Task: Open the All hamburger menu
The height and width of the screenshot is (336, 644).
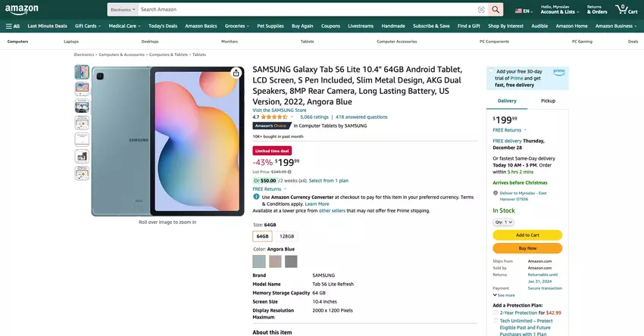Action: click(13, 26)
